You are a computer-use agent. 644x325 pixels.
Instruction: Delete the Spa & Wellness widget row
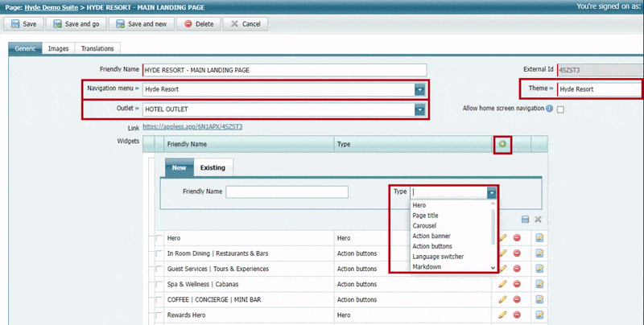click(x=517, y=284)
